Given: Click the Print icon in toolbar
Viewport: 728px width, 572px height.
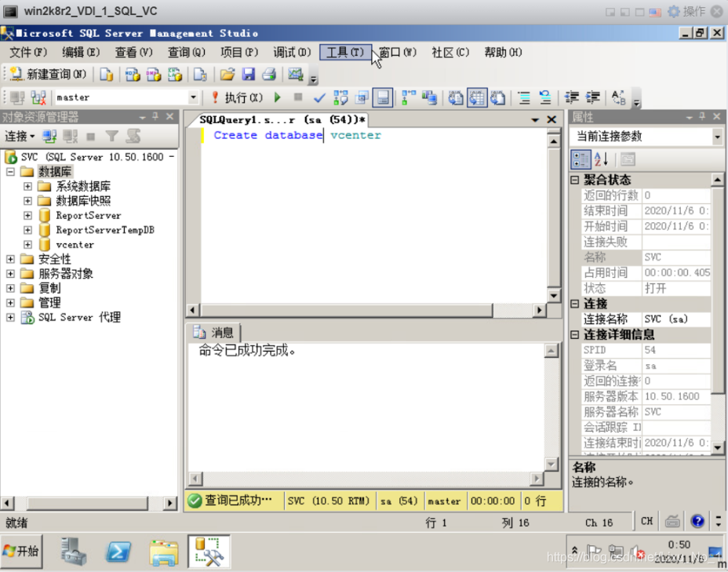Looking at the screenshot, I should click(x=269, y=75).
